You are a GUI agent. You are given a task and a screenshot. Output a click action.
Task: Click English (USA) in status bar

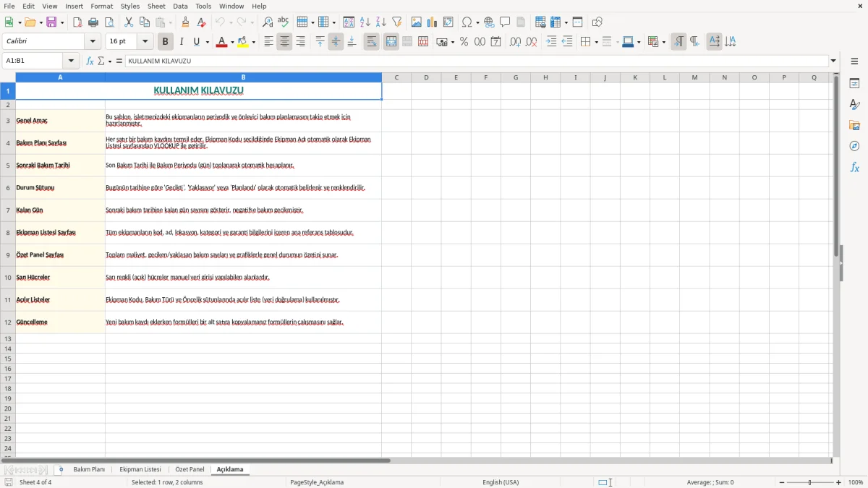(x=501, y=482)
